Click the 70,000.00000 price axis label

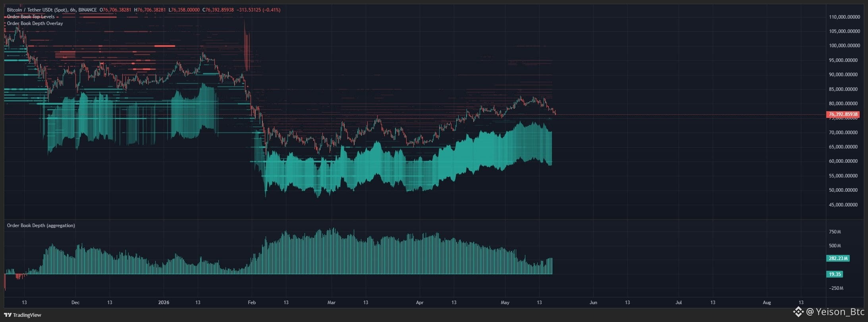point(843,133)
